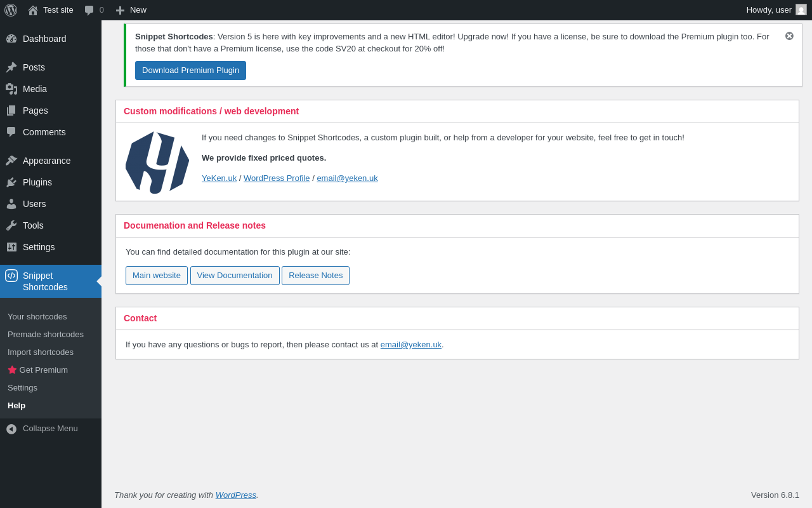Click the We provide fixed priced quotes text

click(264, 158)
